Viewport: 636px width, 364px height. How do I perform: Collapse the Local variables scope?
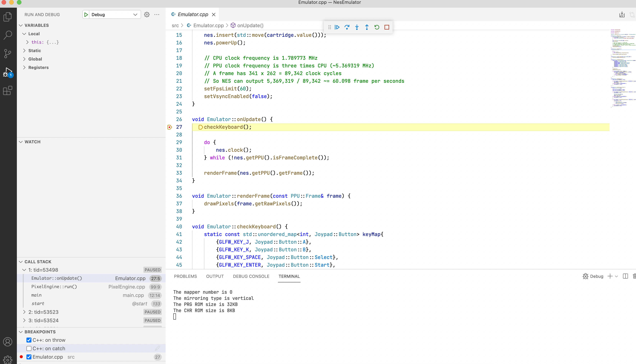tap(24, 34)
